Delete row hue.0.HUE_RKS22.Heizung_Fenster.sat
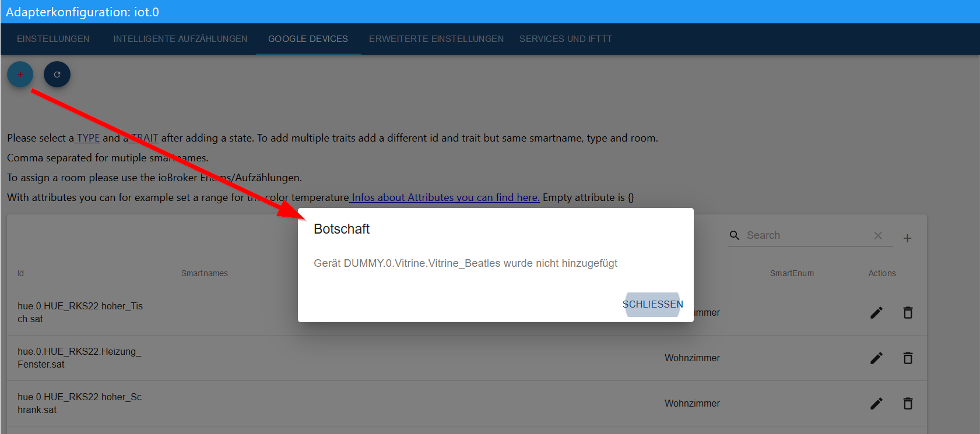980x434 pixels. point(908,358)
